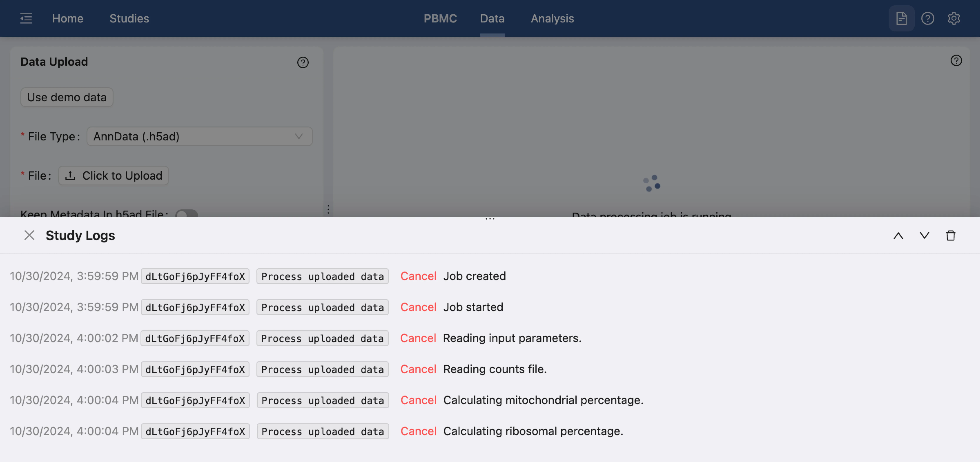The image size is (980, 462).
Task: Click the Data Upload help icon
Action: pyautogui.click(x=303, y=62)
